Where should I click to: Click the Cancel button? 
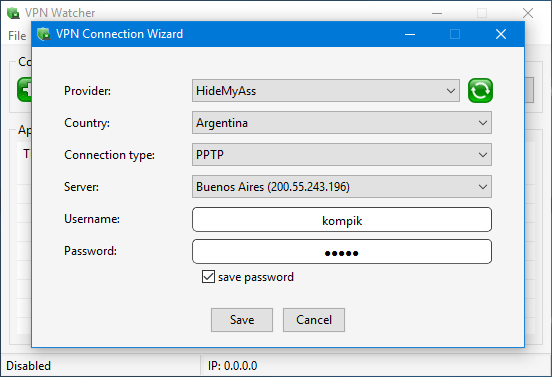click(314, 320)
